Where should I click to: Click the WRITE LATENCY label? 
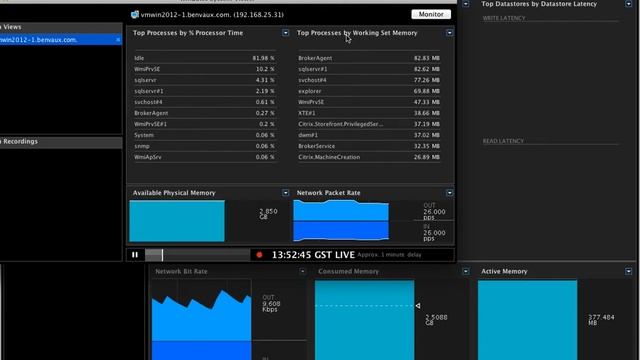click(504, 18)
